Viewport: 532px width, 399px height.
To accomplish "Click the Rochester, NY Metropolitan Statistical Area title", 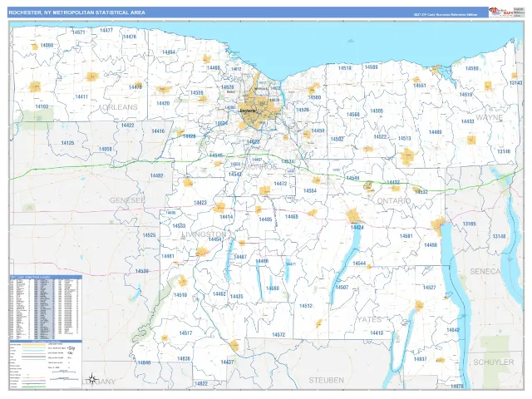I will [x=77, y=12].
